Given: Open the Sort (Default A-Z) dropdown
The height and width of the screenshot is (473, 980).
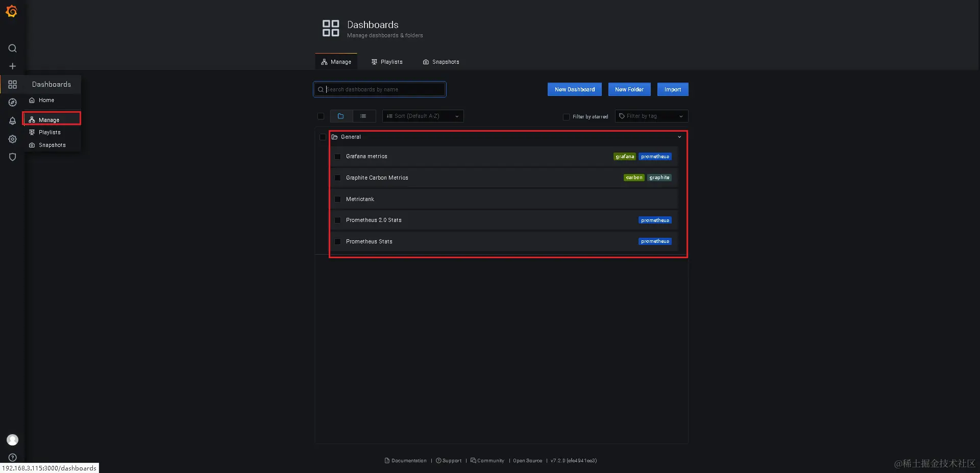Looking at the screenshot, I should (x=423, y=116).
